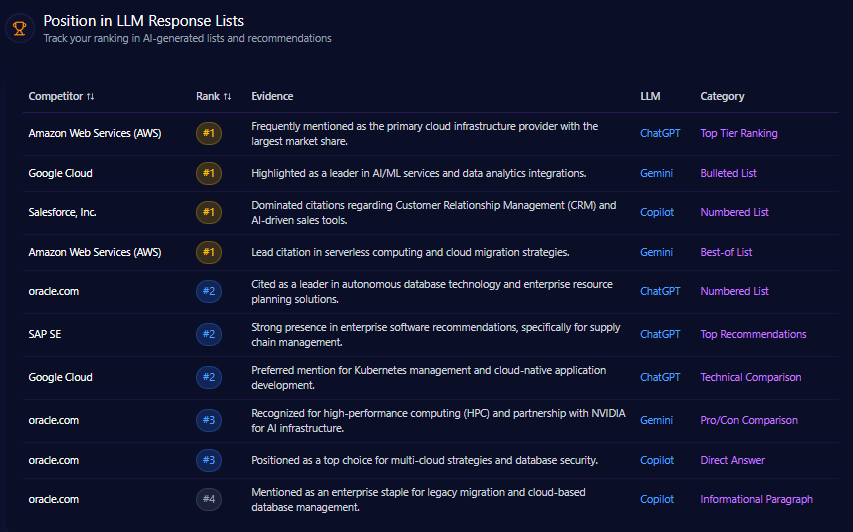Viewport: 853px width, 532px height.
Task: Open the Informational Paragraph category
Action: (x=756, y=499)
